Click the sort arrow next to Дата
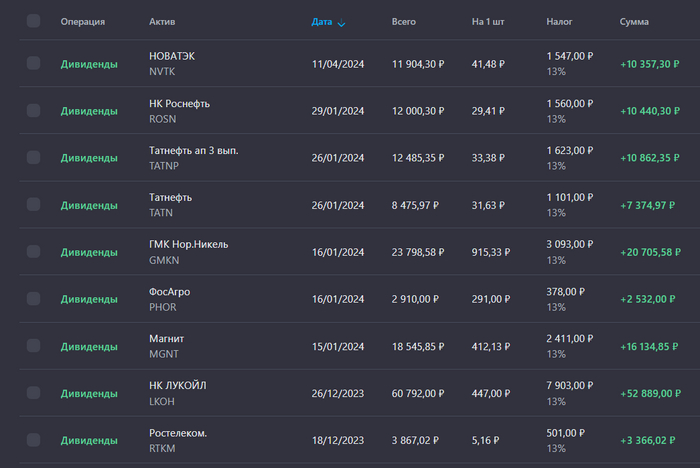Image resolution: width=700 pixels, height=468 pixels. 342,22
